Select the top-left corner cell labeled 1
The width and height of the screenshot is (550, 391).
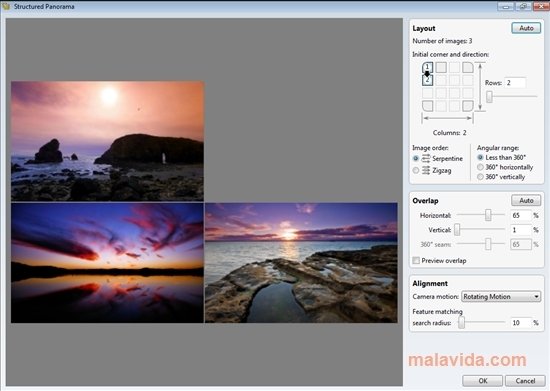click(427, 67)
